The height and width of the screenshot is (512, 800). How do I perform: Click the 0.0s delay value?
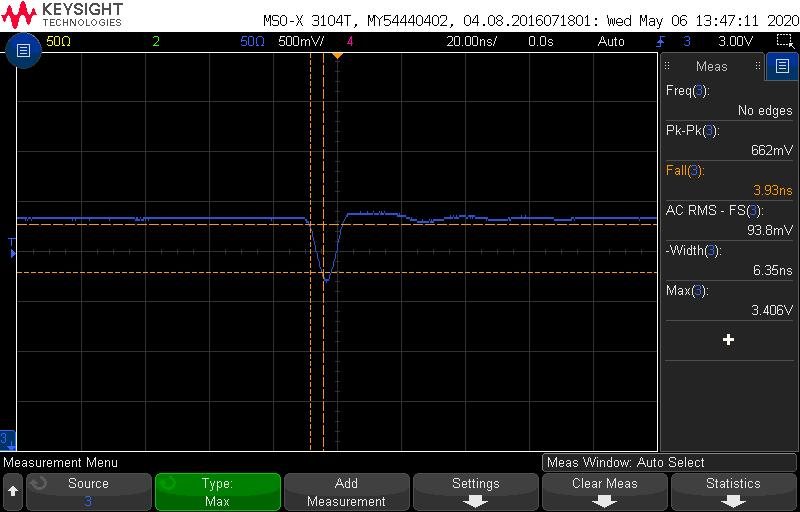pyautogui.click(x=541, y=41)
